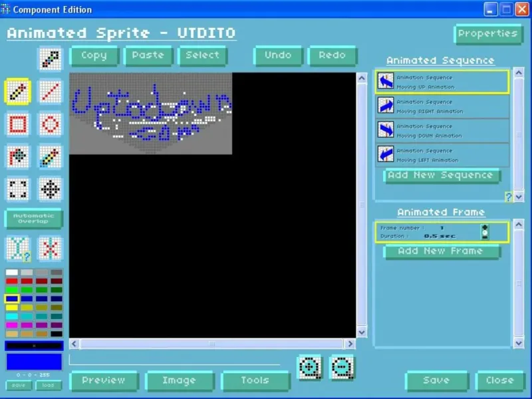Select the brush tool with blue tip
532x399 pixels.
[x=51, y=156]
